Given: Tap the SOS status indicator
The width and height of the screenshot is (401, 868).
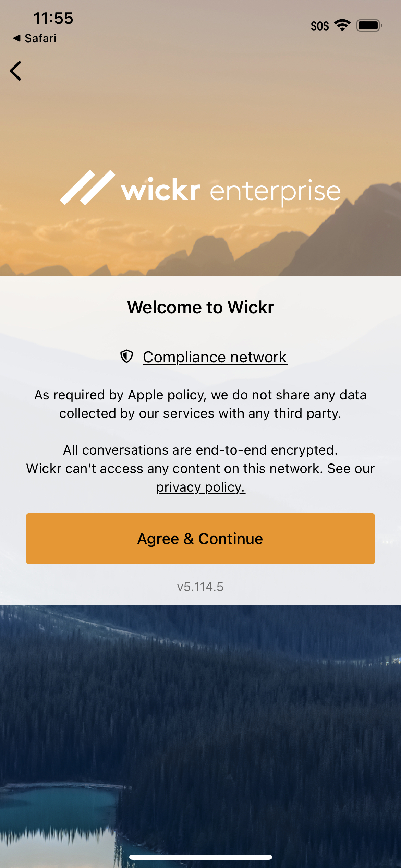Looking at the screenshot, I should click(320, 26).
